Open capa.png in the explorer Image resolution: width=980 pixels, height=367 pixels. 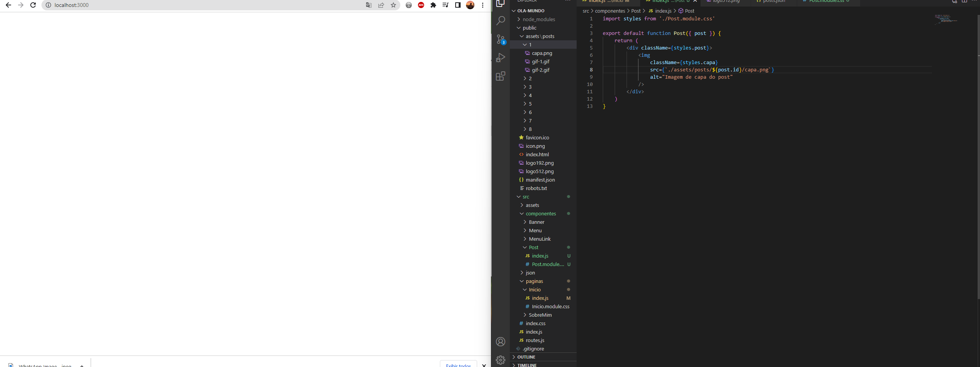point(543,53)
